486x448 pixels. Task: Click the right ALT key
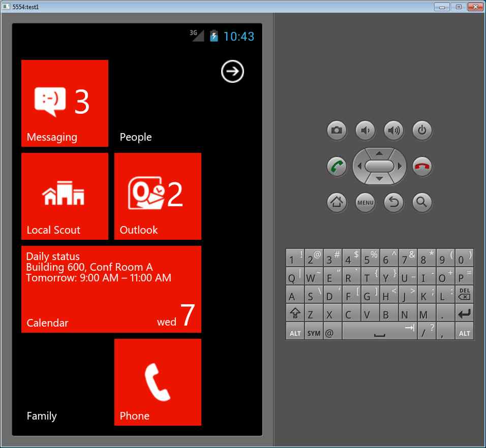click(464, 331)
